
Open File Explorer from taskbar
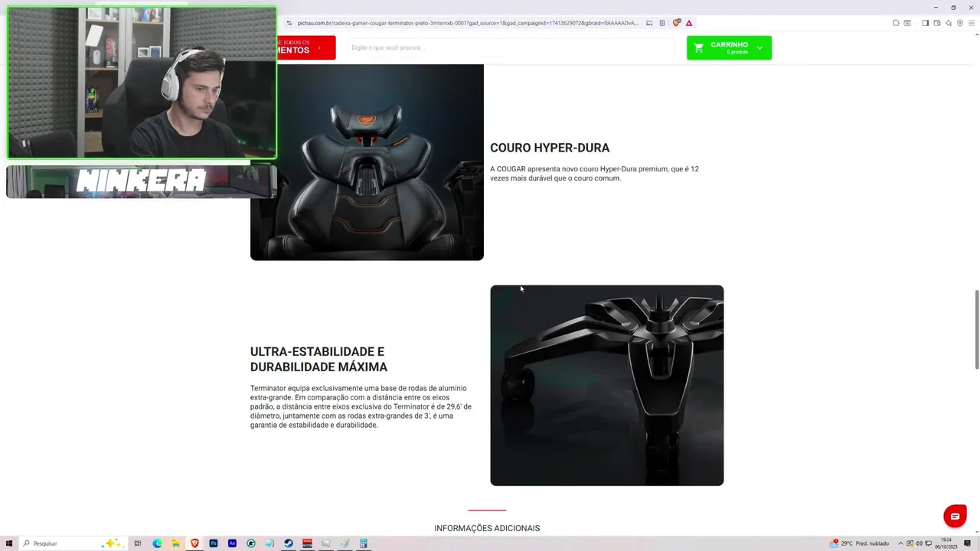click(176, 543)
